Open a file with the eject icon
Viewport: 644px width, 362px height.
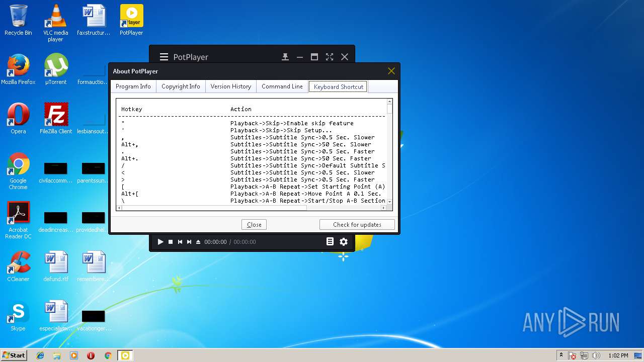[198, 242]
